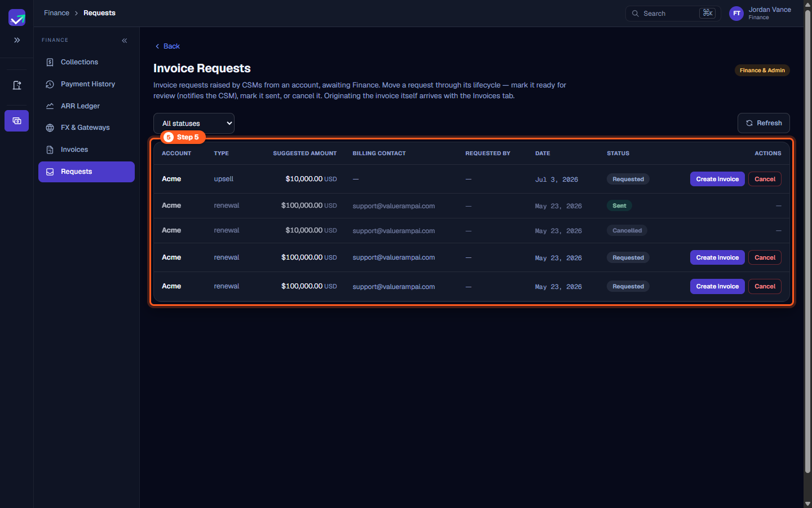Click the app logo icon

click(x=17, y=17)
